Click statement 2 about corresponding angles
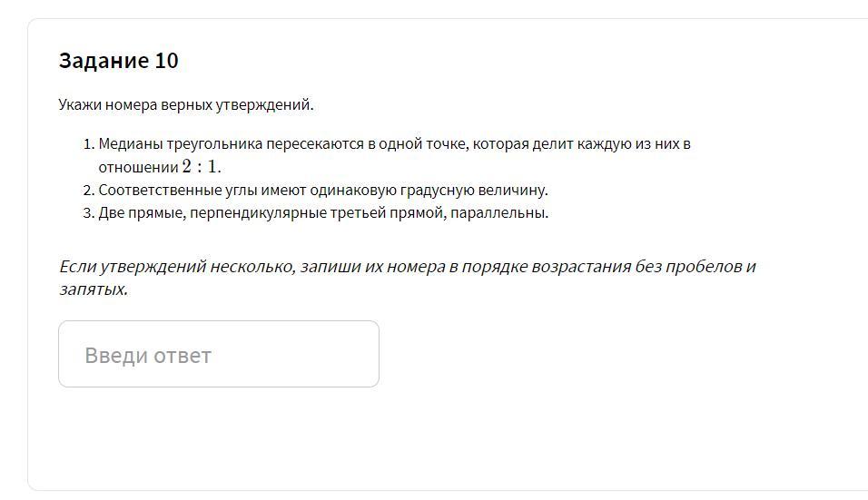Image resolution: width=868 pixels, height=500 pixels. [322, 190]
